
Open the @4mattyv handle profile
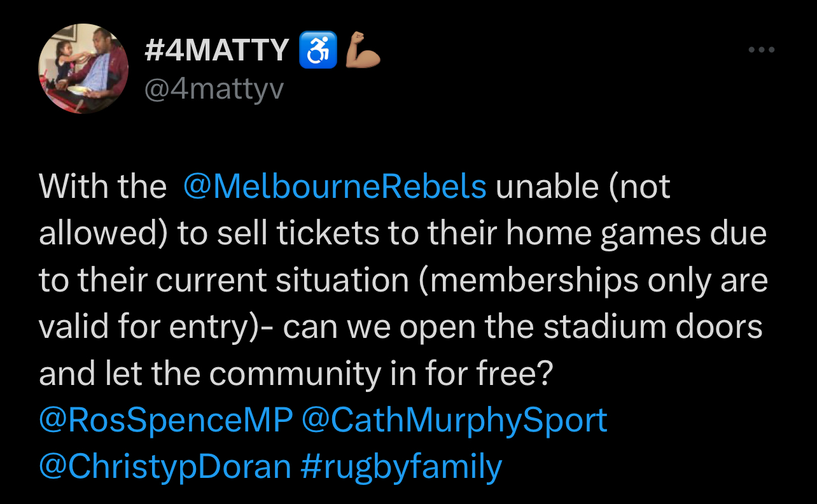pyautogui.click(x=213, y=88)
